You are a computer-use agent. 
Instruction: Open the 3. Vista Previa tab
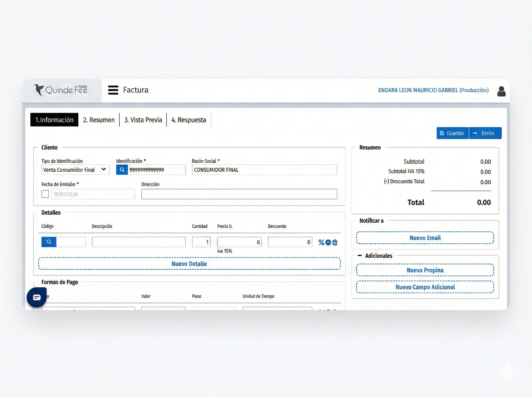143,120
